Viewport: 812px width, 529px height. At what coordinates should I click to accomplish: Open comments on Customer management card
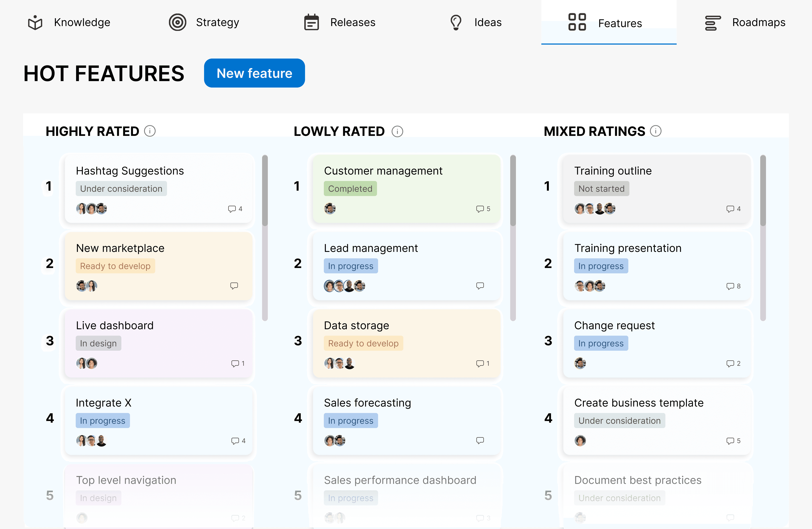[480, 209]
